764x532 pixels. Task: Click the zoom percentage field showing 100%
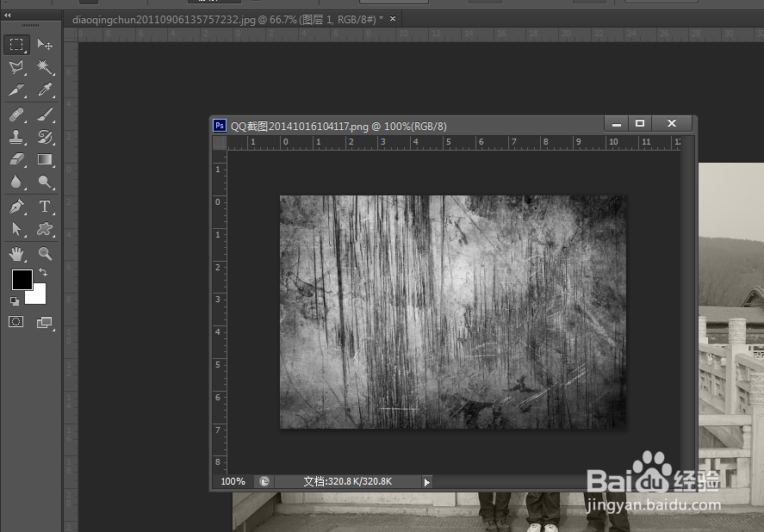tap(233, 481)
